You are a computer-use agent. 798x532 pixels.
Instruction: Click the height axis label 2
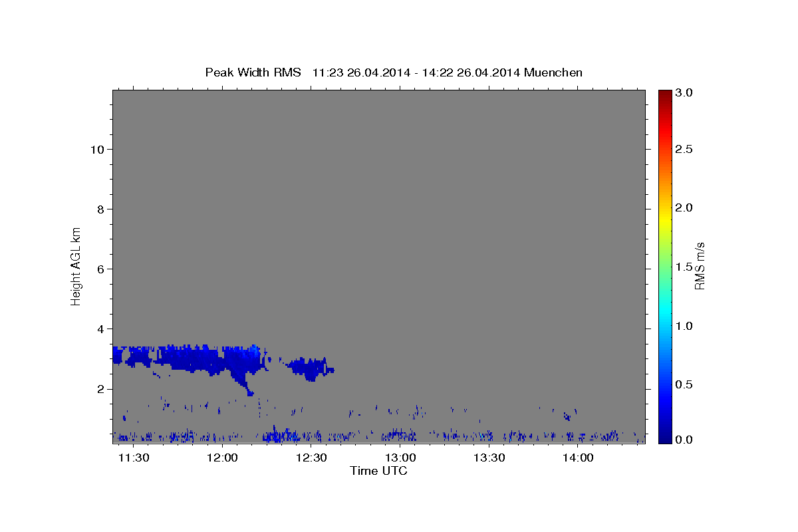tap(100, 388)
